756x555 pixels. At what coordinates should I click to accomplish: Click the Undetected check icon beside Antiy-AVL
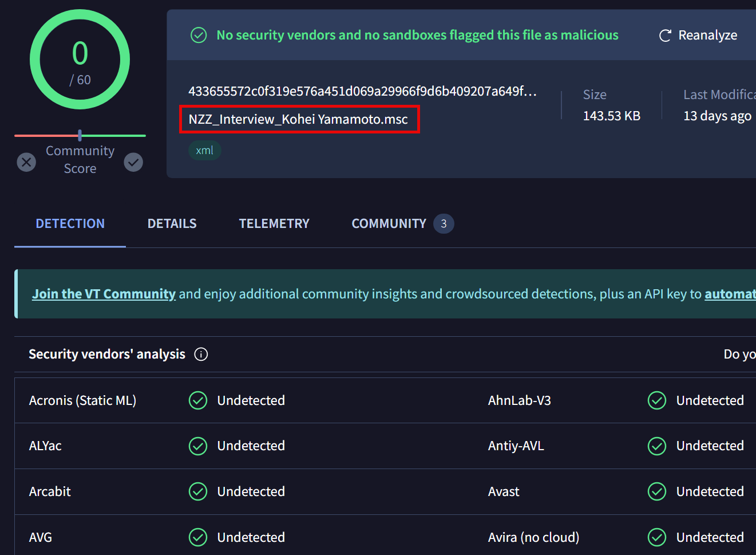coord(656,446)
